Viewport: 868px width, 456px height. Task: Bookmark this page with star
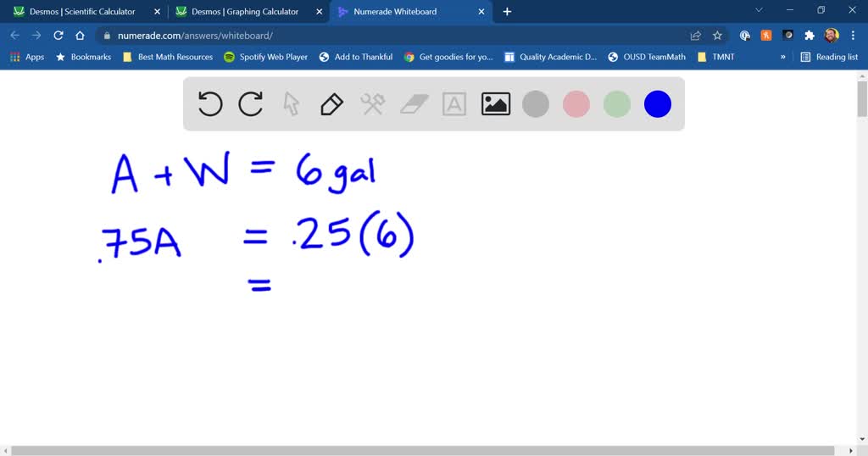pyautogui.click(x=717, y=36)
